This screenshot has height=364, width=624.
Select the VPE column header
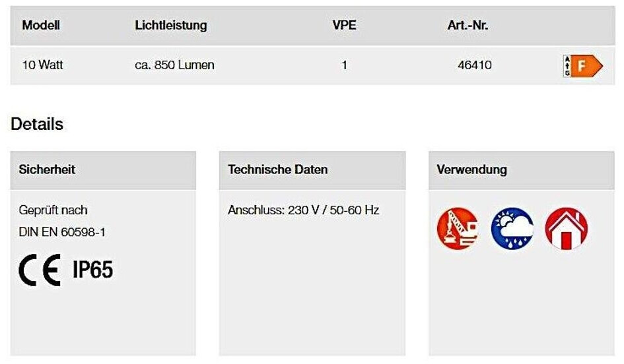coord(344,26)
